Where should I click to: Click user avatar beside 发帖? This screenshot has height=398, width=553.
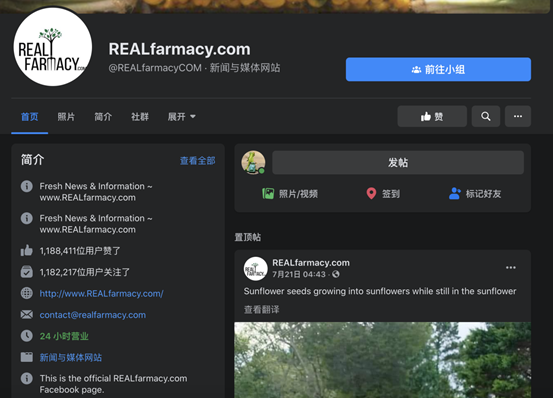pos(253,163)
